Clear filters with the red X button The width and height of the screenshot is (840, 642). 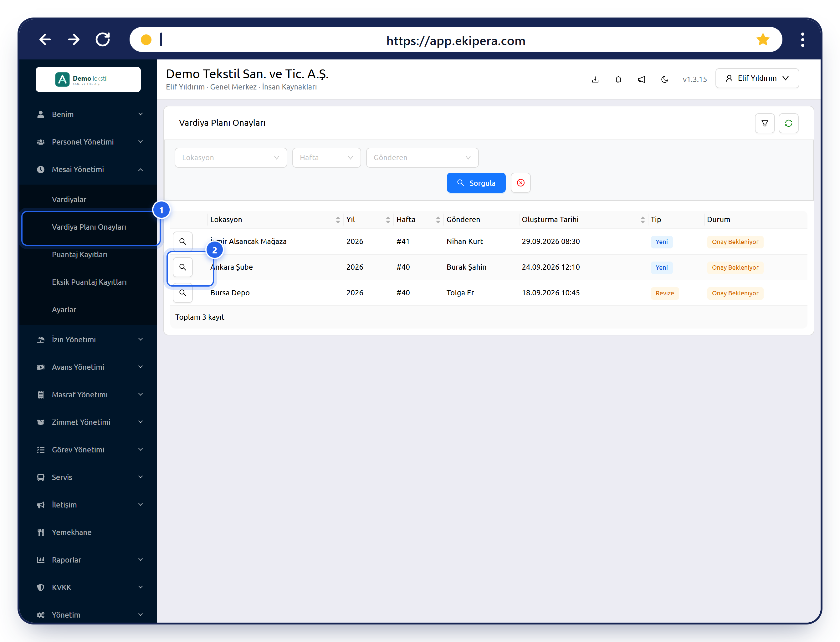pyautogui.click(x=520, y=183)
